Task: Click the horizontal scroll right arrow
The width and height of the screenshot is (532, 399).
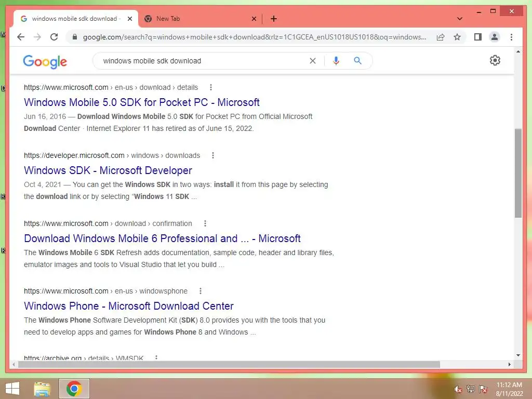Action: [x=509, y=364]
